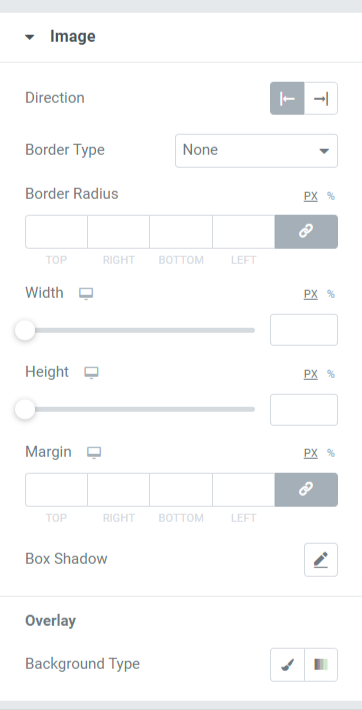This screenshot has width=362, height=710.
Task: Toggle Border Radius link values button
Action: pyautogui.click(x=306, y=232)
